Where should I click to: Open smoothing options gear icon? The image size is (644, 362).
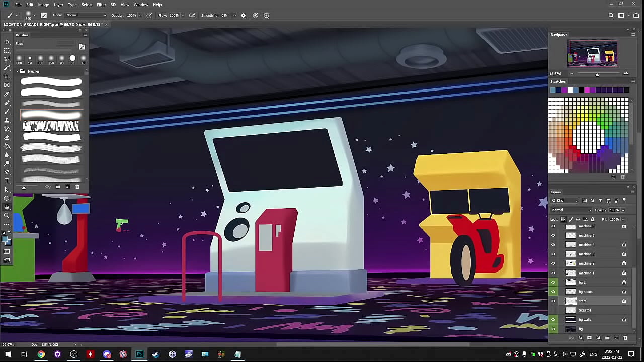(244, 15)
